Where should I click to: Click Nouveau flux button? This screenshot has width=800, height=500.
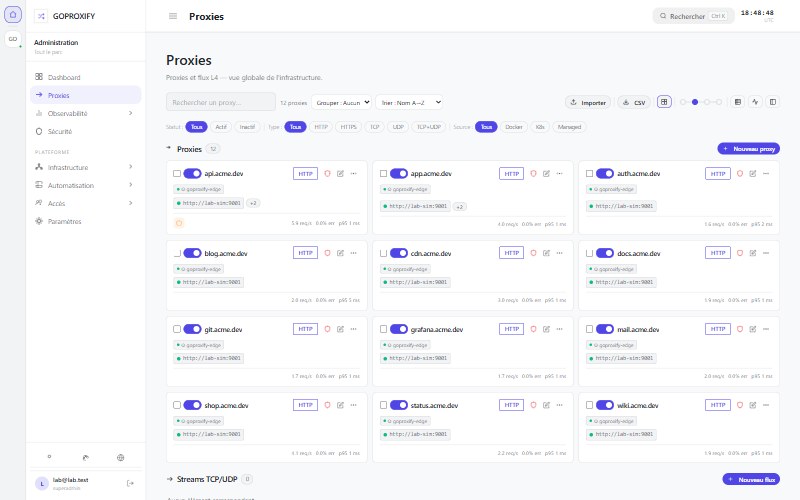coord(751,479)
